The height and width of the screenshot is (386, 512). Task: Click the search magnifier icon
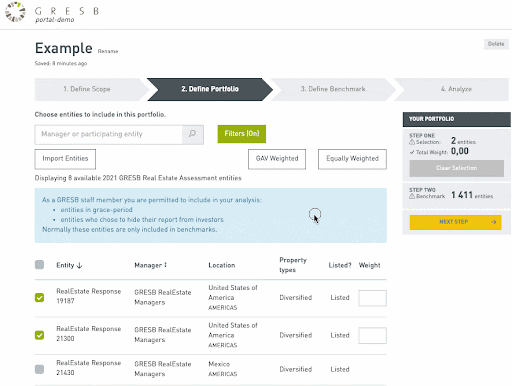tap(192, 134)
